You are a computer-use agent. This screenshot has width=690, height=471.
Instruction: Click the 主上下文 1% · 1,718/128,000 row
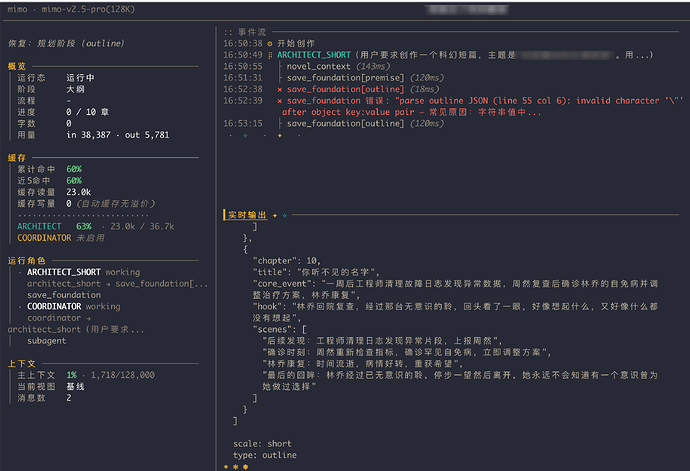(86, 375)
